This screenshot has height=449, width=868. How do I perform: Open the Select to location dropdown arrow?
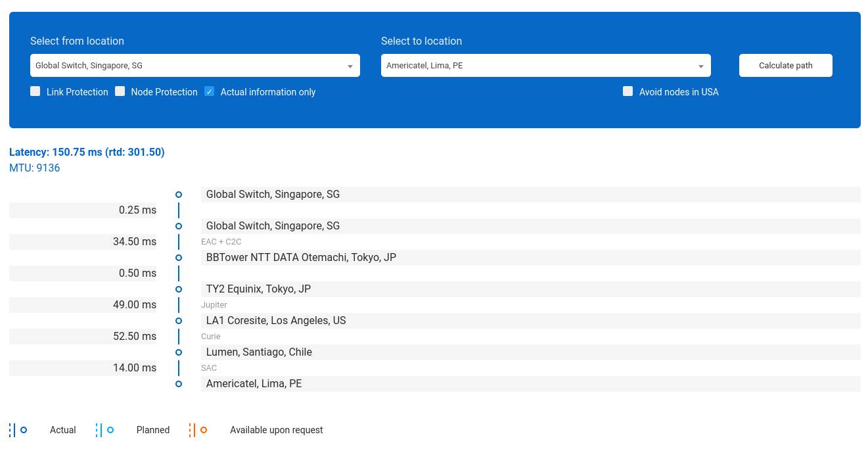tap(700, 66)
